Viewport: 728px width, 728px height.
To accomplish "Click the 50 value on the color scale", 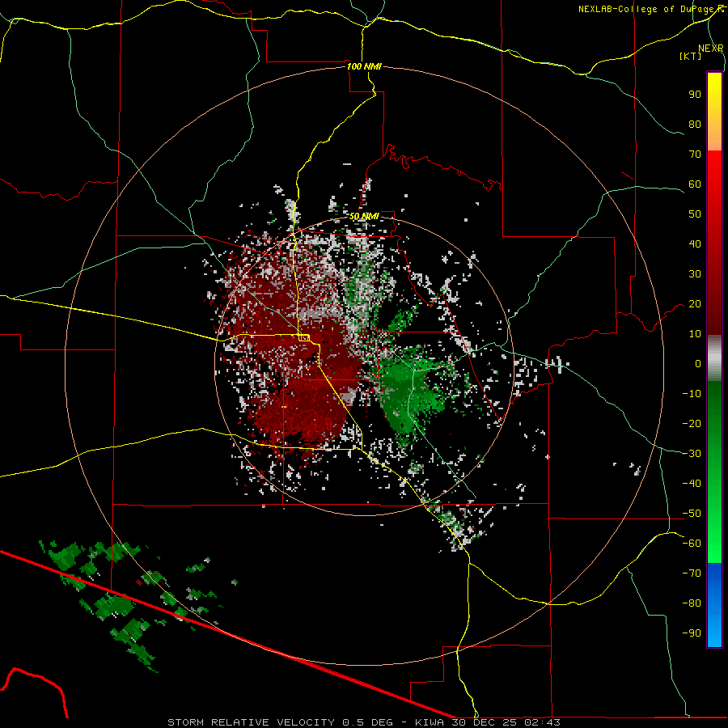I will pyautogui.click(x=695, y=214).
